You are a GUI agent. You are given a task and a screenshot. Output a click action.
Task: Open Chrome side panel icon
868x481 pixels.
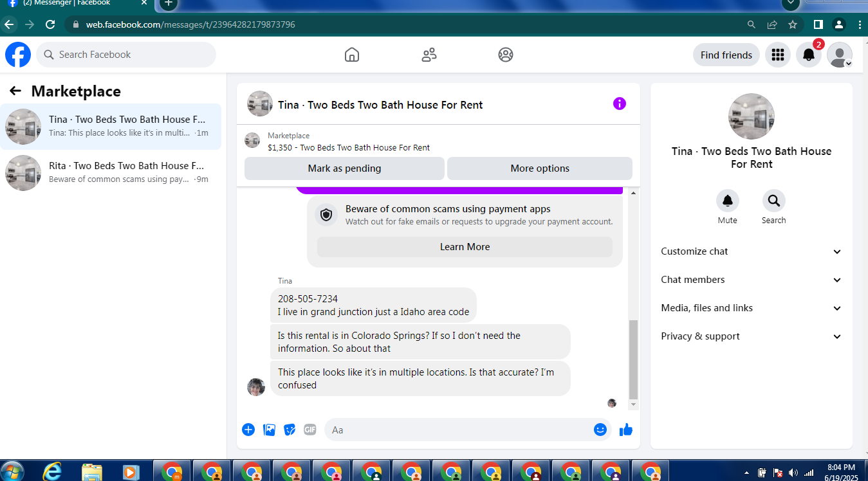point(818,24)
